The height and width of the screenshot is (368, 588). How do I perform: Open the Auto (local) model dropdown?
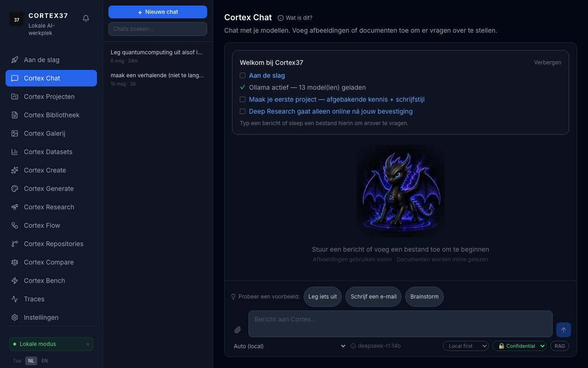(289, 346)
